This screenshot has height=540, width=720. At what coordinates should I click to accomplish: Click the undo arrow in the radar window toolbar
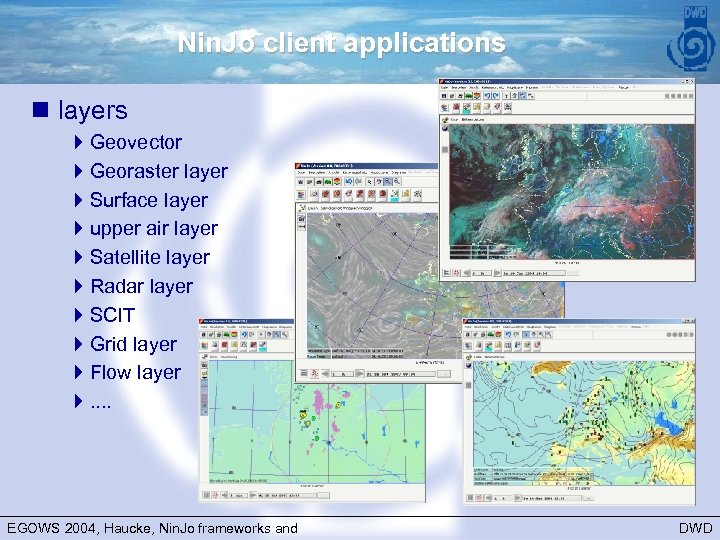[244, 335]
